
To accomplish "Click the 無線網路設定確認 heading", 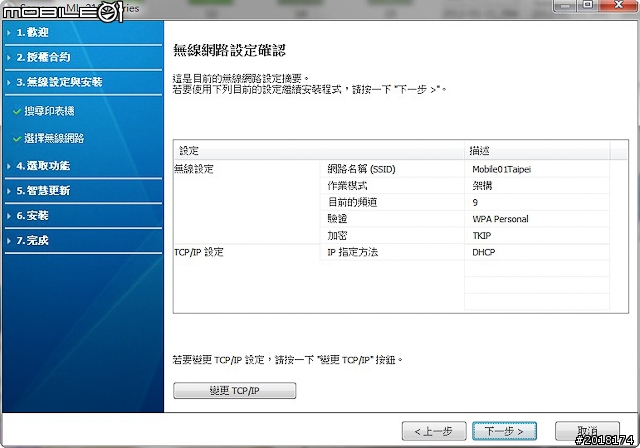I will [x=229, y=50].
